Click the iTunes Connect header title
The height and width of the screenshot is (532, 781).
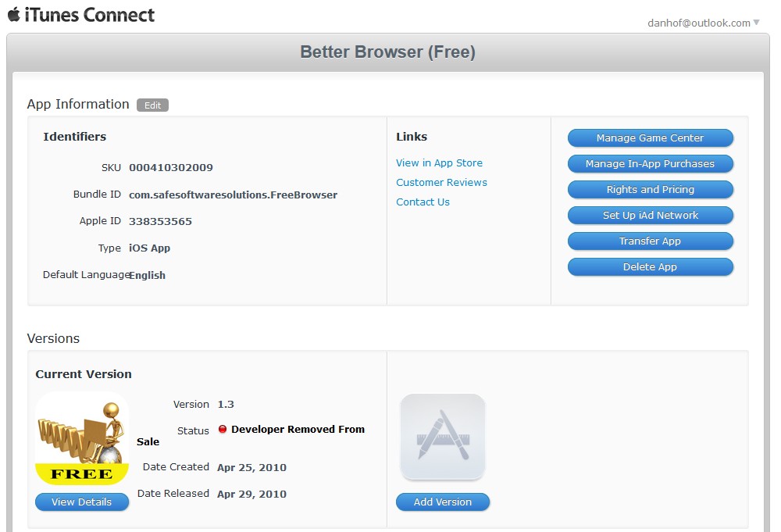click(x=90, y=15)
